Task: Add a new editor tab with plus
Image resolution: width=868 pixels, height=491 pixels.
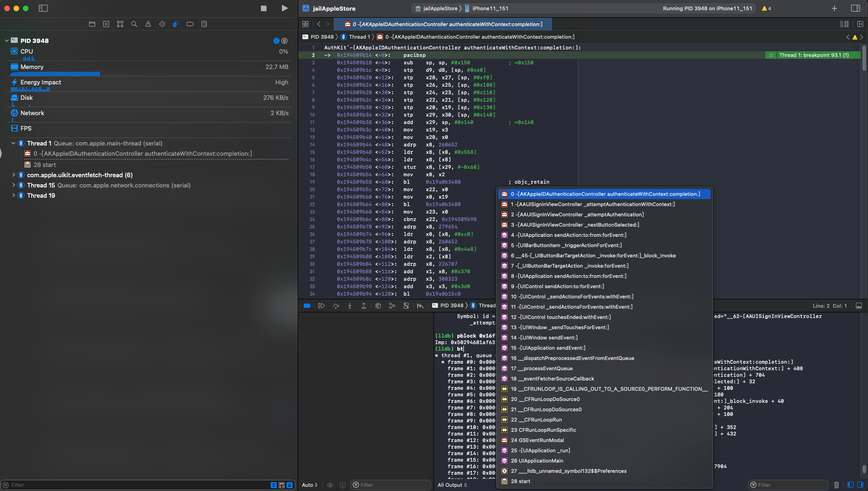Action: coord(834,8)
